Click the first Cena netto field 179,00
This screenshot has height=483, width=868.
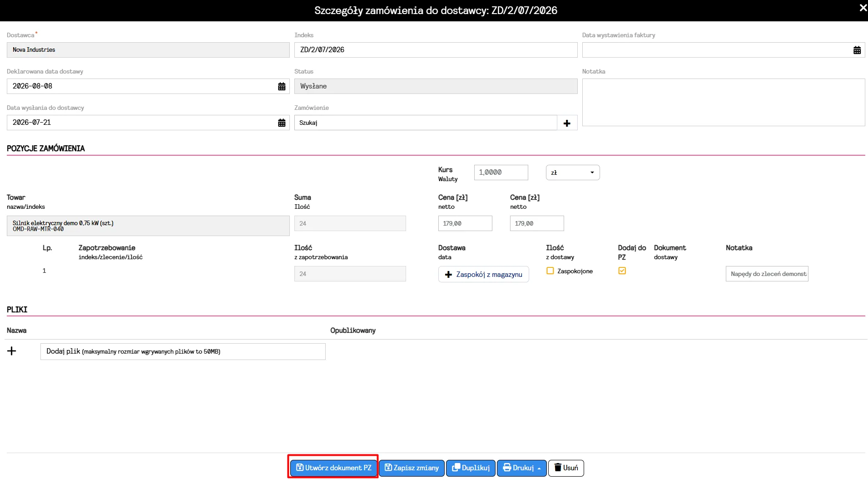coord(465,223)
